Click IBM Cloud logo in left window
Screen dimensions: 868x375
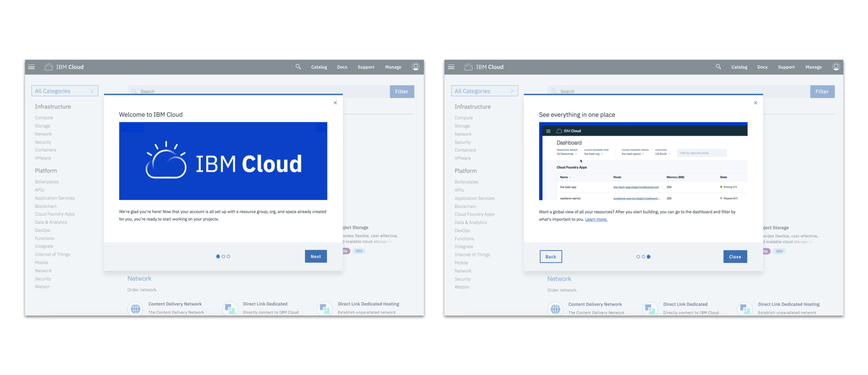click(x=64, y=67)
